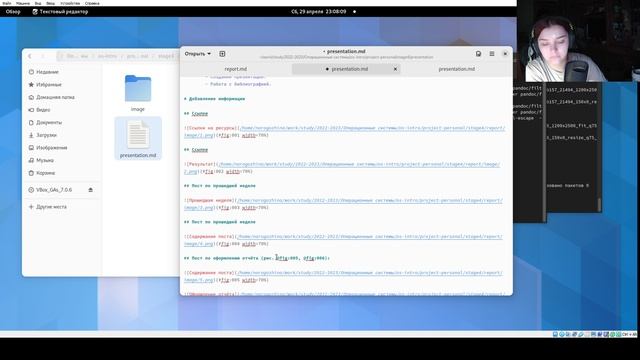Click the Ссылки на ресурсы caption text
The height and width of the screenshot is (360, 640).
211,128
